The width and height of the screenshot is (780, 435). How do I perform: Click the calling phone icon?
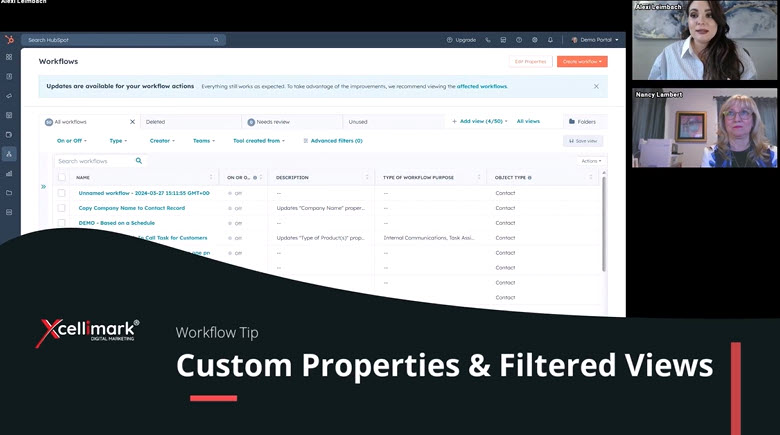(488, 40)
